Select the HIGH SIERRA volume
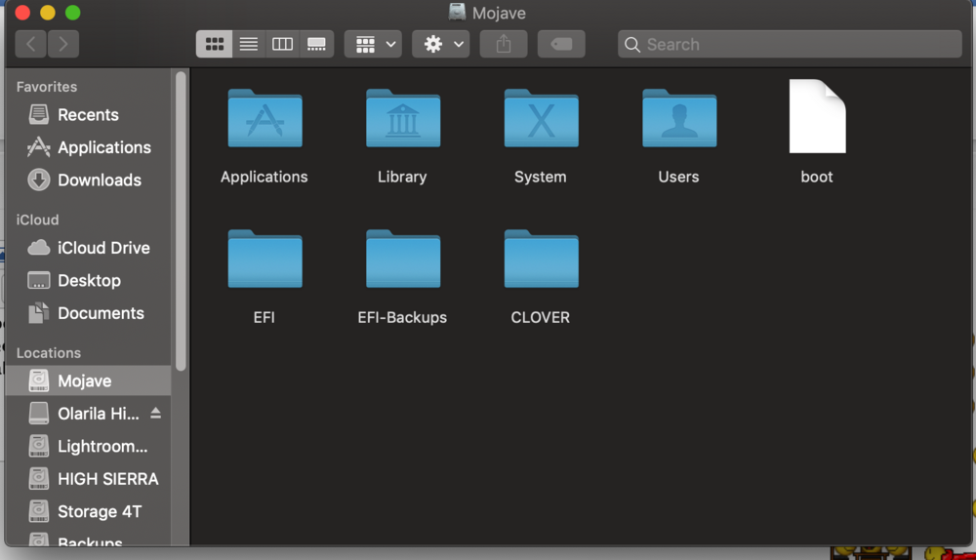This screenshot has width=976, height=560. pos(107,479)
